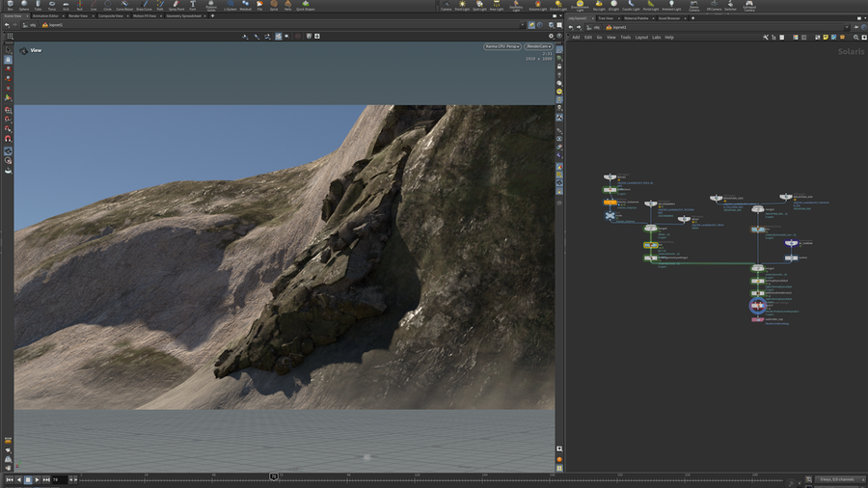
Task: Click the current frame number field
Action: tap(58, 479)
